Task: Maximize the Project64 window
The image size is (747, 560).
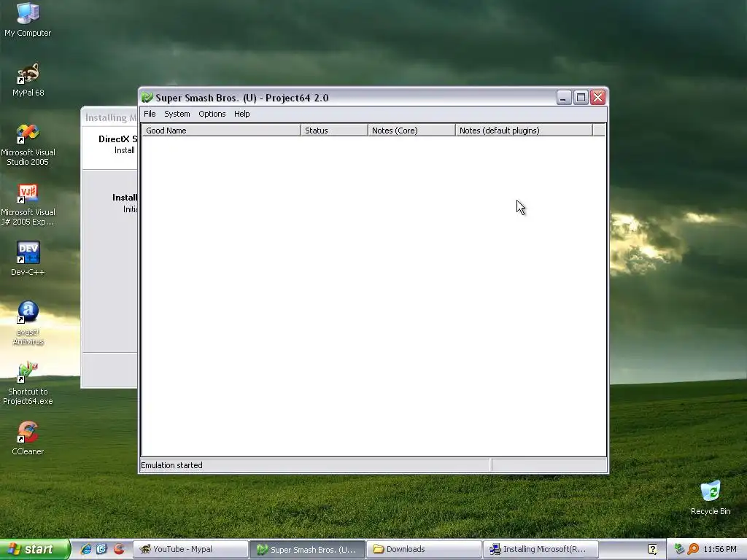Action: coord(581,98)
